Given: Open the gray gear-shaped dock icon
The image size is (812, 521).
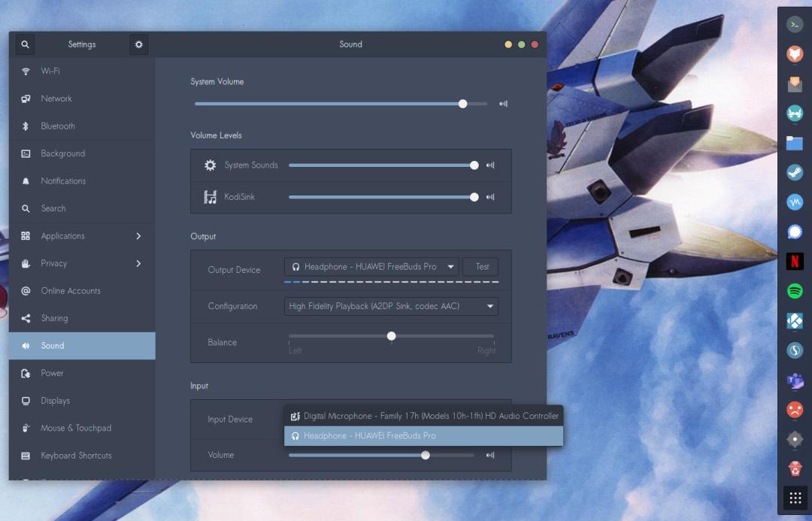Looking at the screenshot, I should pos(795,439).
